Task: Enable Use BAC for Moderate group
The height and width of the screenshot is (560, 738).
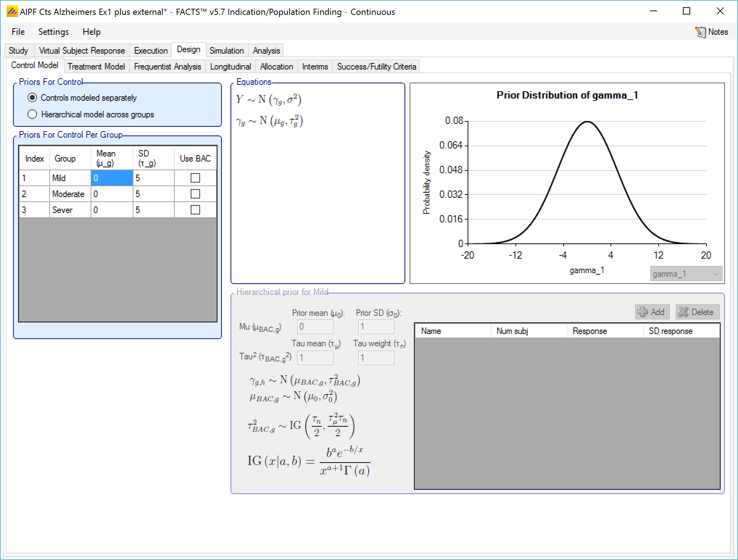Action: (195, 194)
